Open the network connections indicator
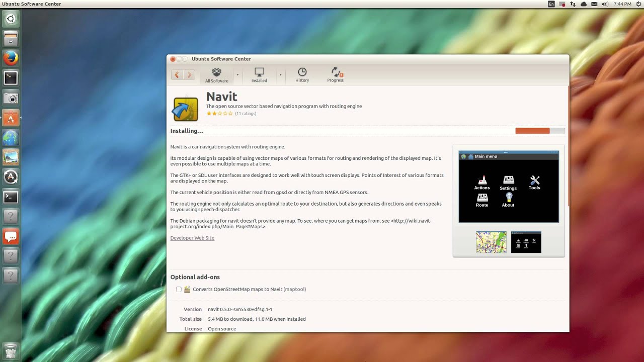The height and width of the screenshot is (362, 644). (x=573, y=4)
